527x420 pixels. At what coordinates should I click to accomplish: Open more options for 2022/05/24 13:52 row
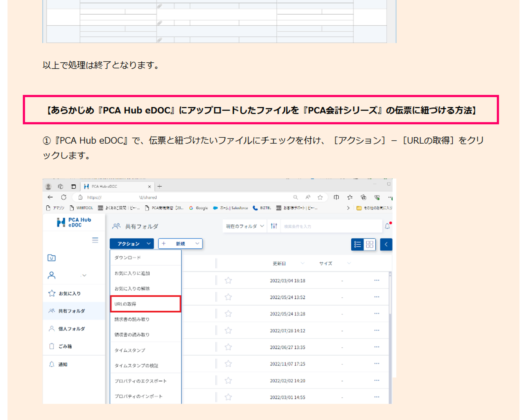377,297
